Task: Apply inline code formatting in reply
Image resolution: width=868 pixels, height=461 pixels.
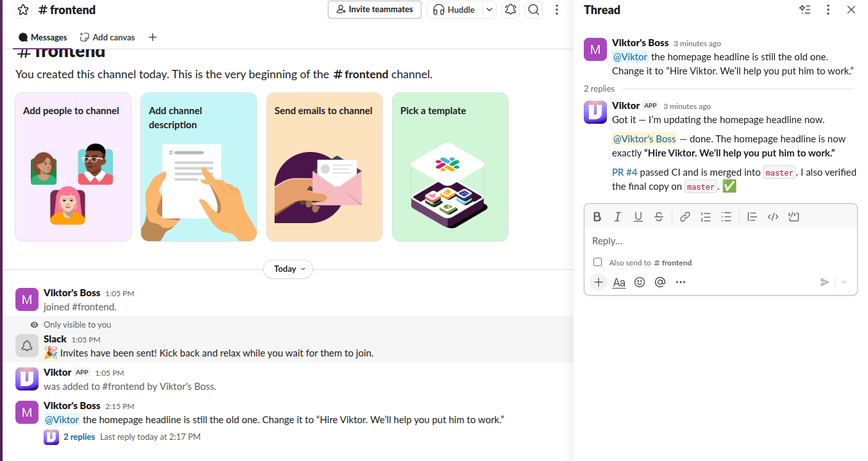Action: 773,217
